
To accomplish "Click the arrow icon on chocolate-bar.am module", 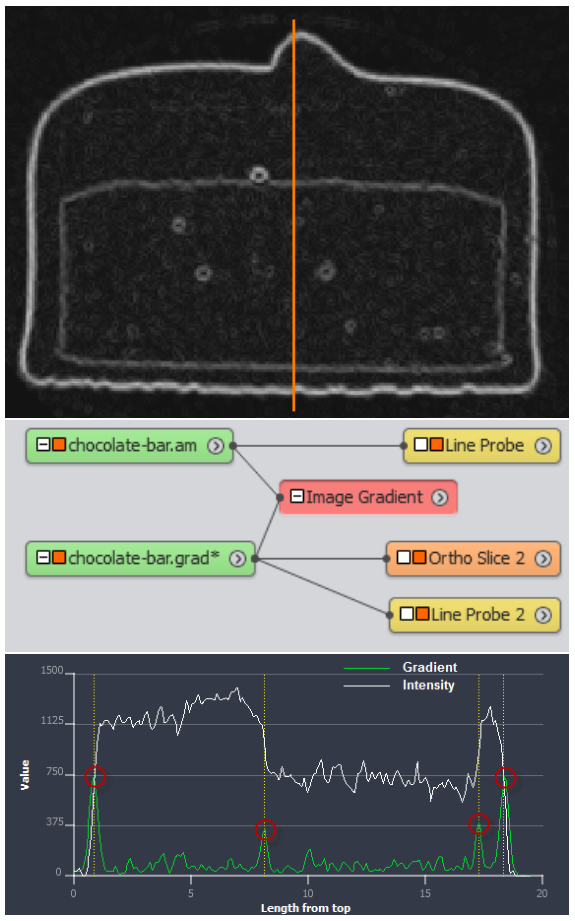I will tap(216, 446).
